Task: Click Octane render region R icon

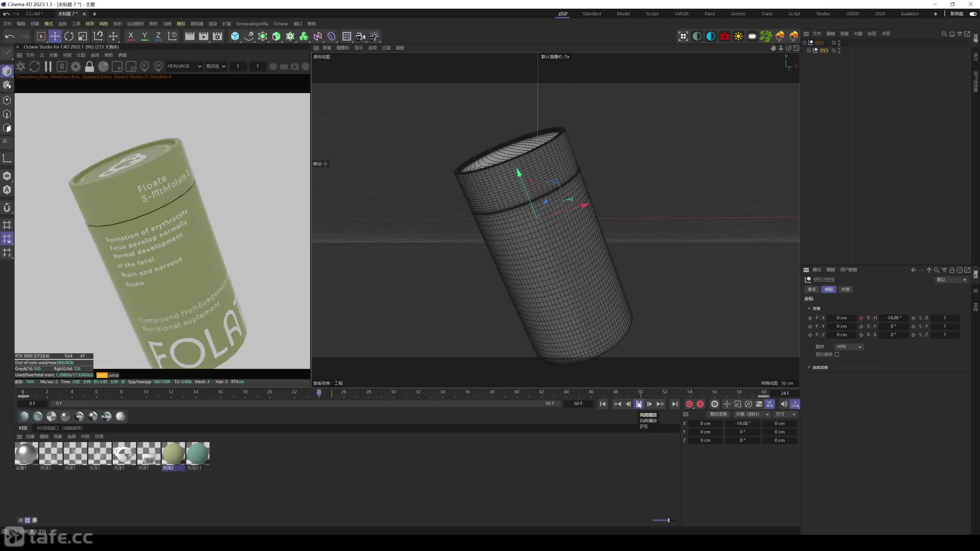Action: click(x=62, y=67)
